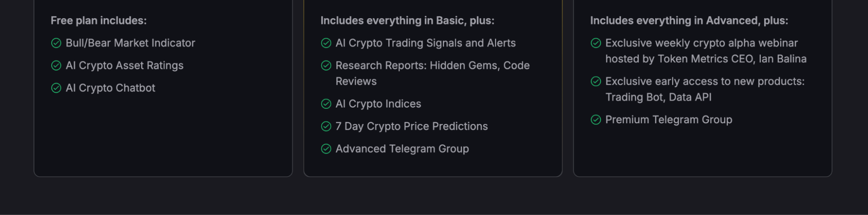Click checkmark icon beside AI Crypto Indices
This screenshot has height=215, width=868.
(x=326, y=104)
